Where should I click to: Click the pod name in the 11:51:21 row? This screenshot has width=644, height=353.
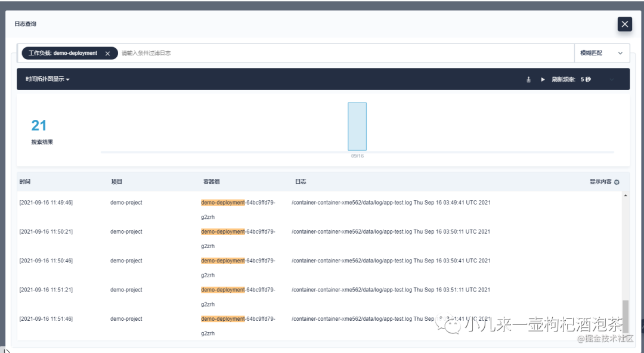pos(238,297)
